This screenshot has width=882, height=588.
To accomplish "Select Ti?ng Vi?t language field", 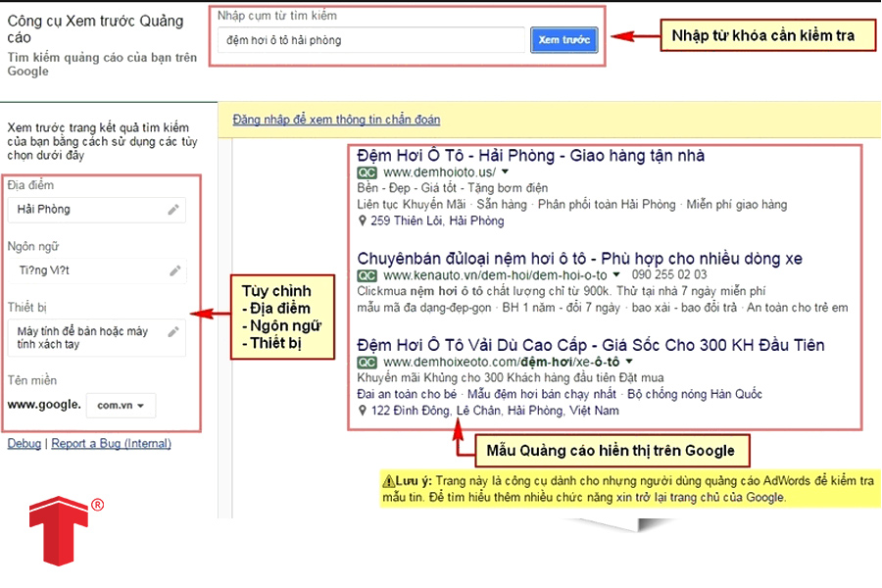I will point(97,270).
